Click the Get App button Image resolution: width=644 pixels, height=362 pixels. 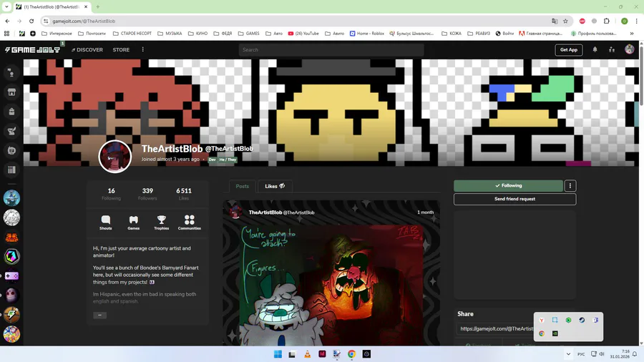click(x=568, y=49)
